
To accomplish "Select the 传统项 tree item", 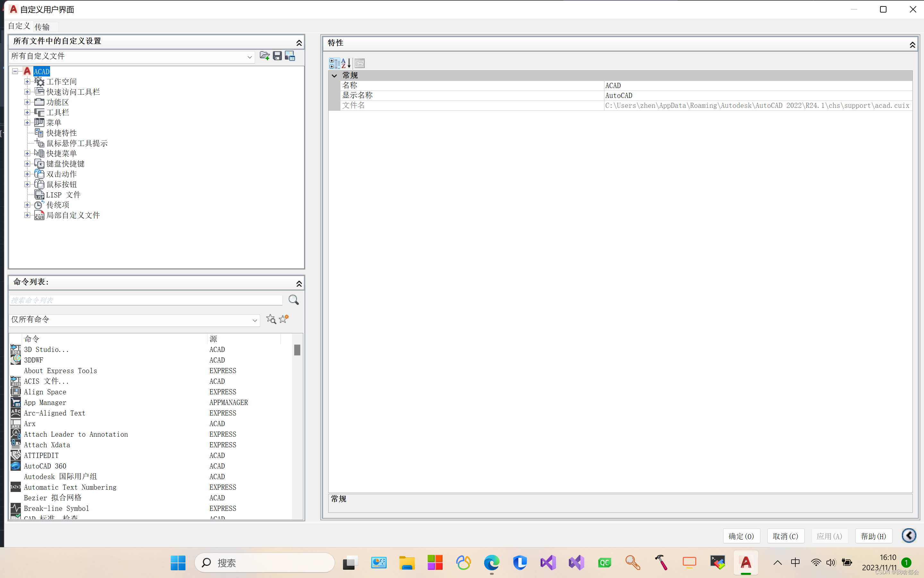I will click(x=58, y=205).
